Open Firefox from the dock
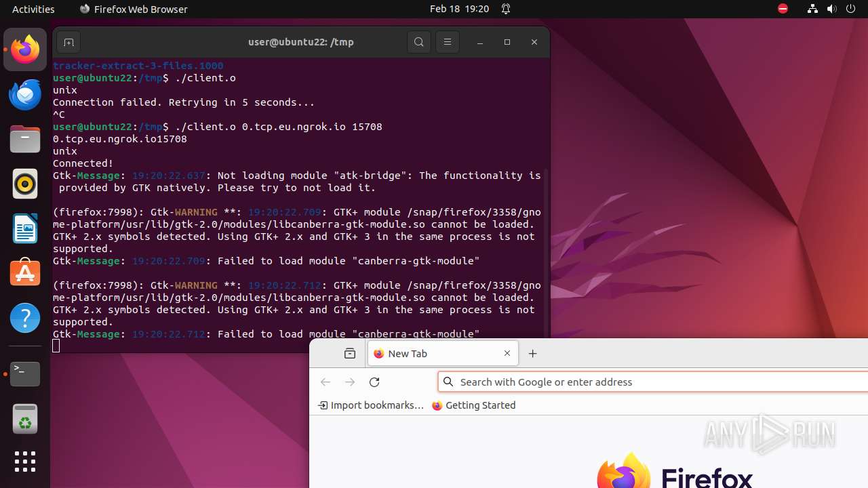 25,49
